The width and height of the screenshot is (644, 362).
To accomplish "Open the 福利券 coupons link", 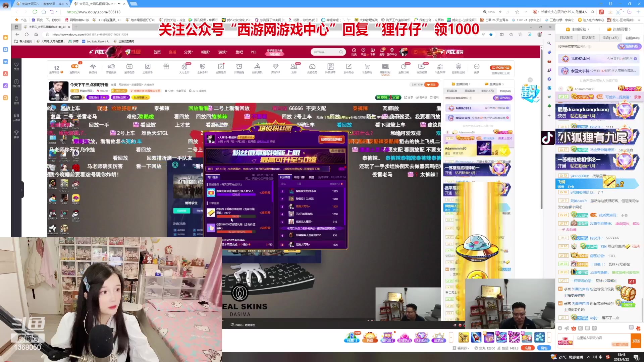I will click(461, 348).
